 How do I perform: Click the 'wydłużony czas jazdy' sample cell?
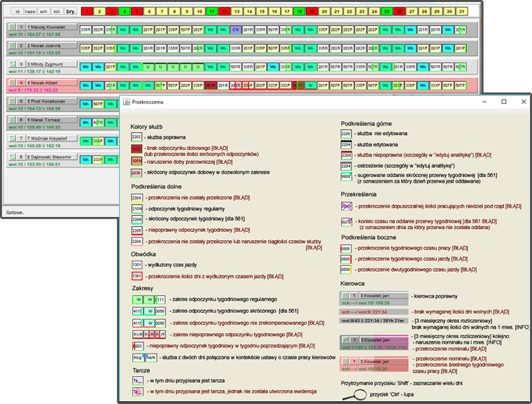point(136,265)
